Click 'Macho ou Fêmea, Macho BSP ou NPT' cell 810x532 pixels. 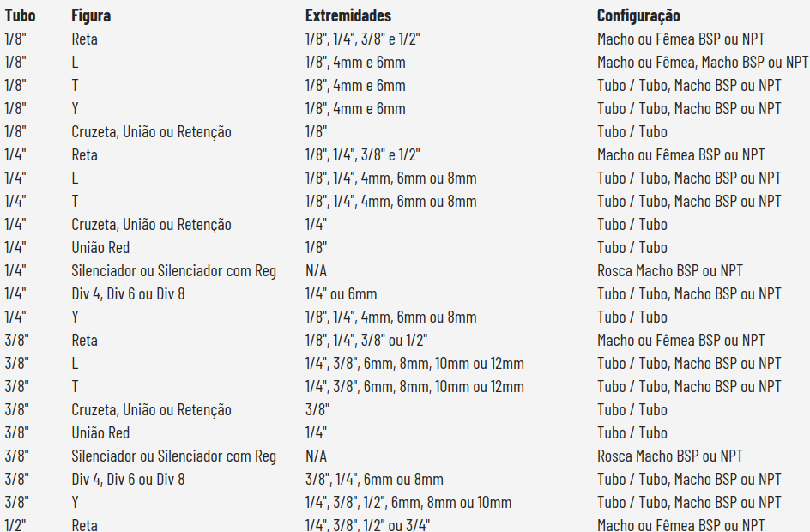(x=703, y=62)
